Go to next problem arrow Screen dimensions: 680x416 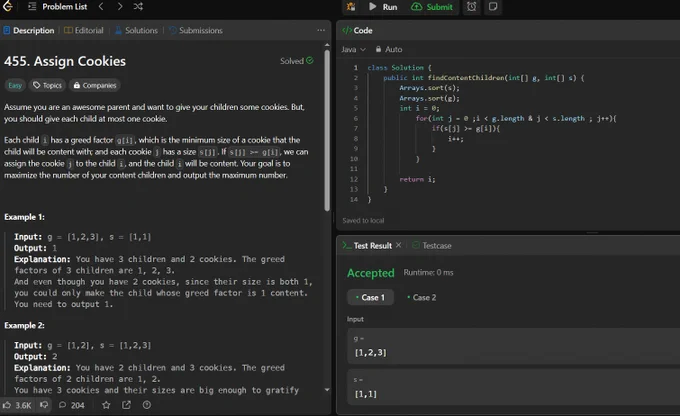coord(120,7)
